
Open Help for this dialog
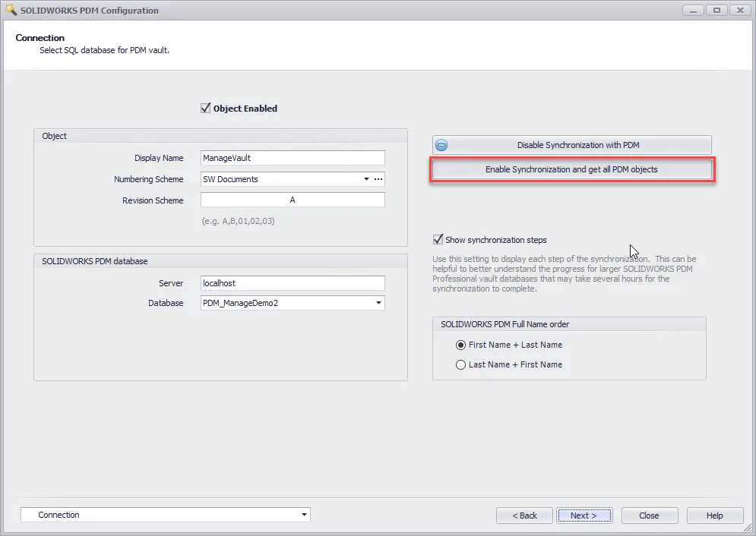(x=714, y=516)
